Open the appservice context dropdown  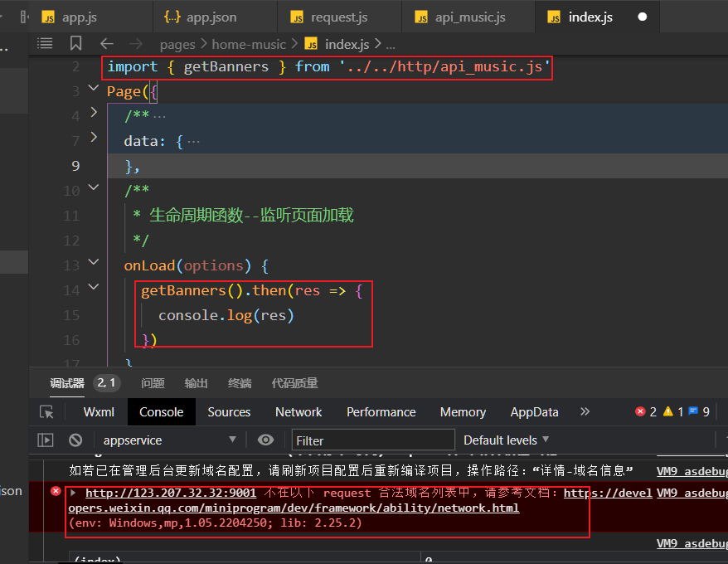(168, 440)
